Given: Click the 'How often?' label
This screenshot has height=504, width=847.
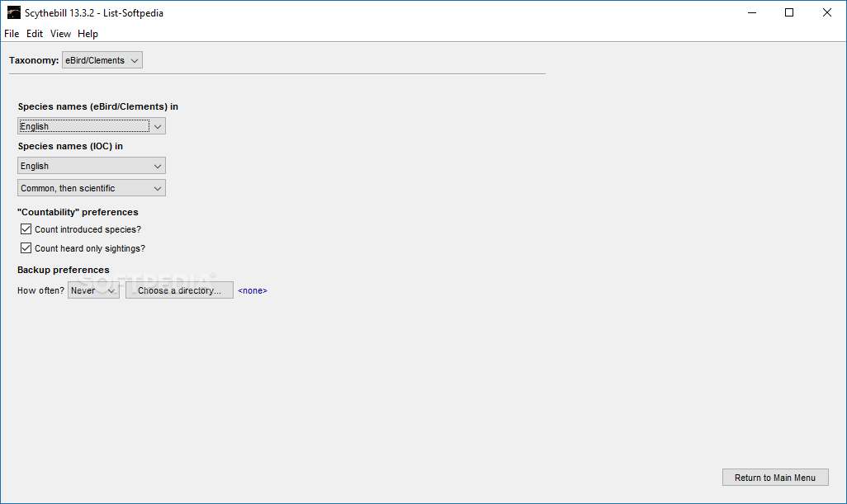Looking at the screenshot, I should (40, 290).
